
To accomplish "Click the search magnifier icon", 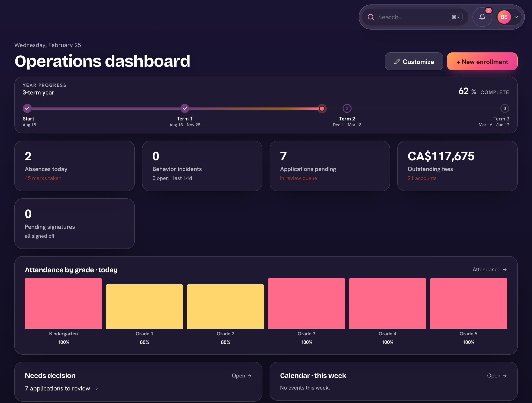I will 371,17.
